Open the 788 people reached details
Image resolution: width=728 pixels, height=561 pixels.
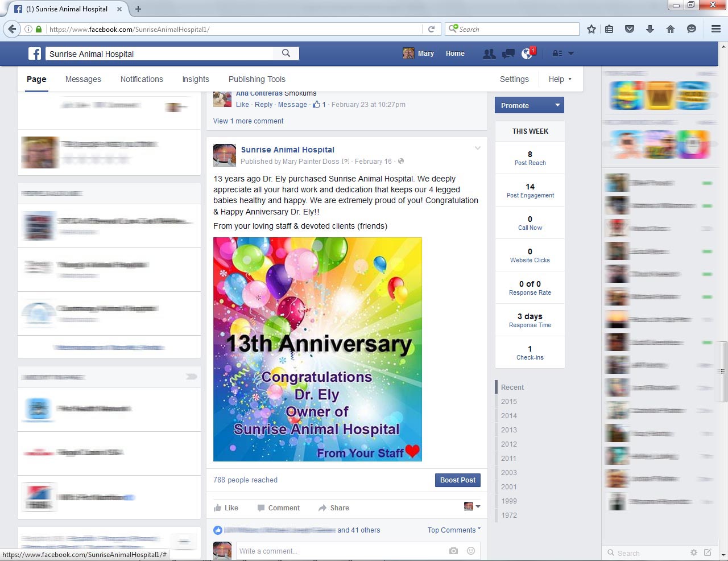(246, 480)
